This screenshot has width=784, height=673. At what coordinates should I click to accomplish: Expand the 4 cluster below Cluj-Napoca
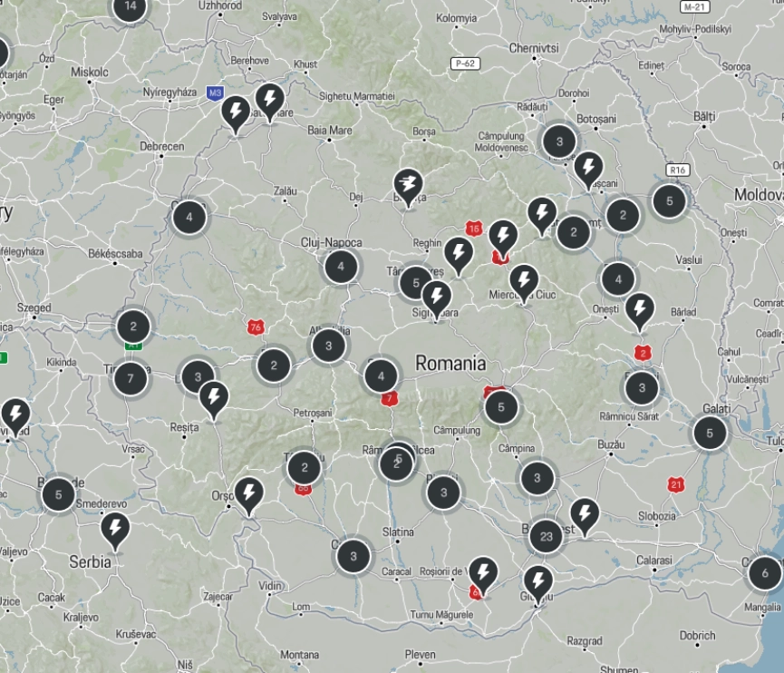tap(341, 267)
